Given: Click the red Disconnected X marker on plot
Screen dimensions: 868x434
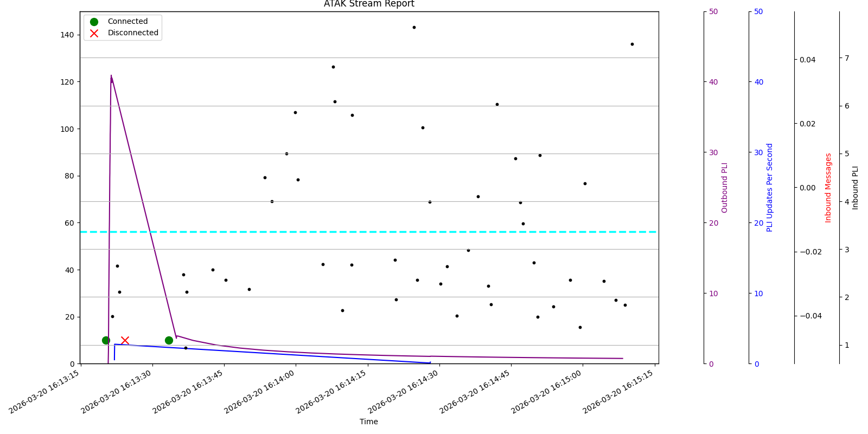Looking at the screenshot, I should point(125,340).
